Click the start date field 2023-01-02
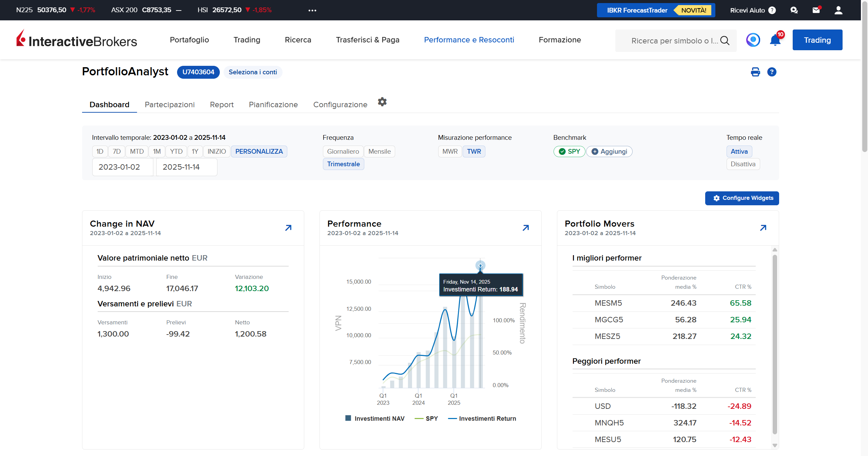 [122, 167]
